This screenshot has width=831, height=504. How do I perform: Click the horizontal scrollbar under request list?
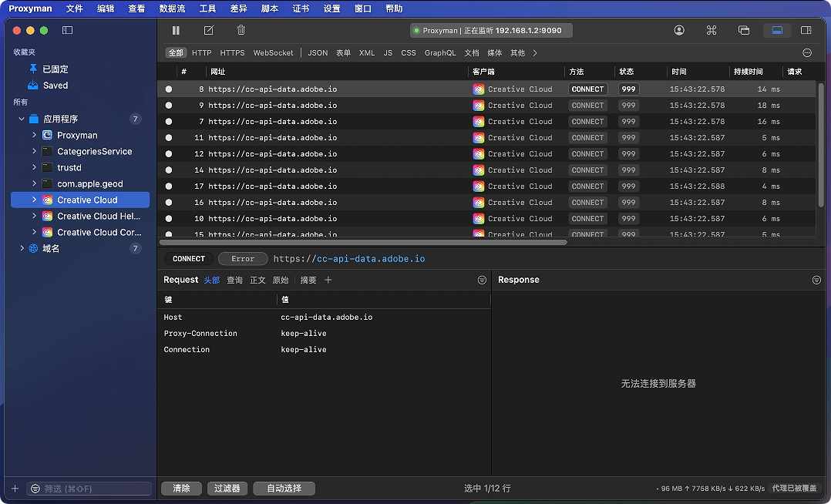[362, 242]
